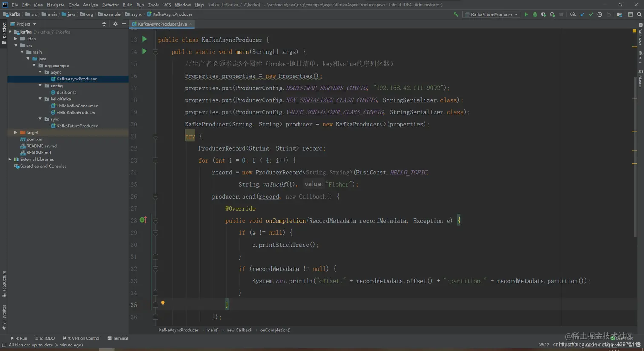Image resolution: width=644 pixels, height=351 pixels.
Task: Expand External Libraries node
Action: [10, 159]
